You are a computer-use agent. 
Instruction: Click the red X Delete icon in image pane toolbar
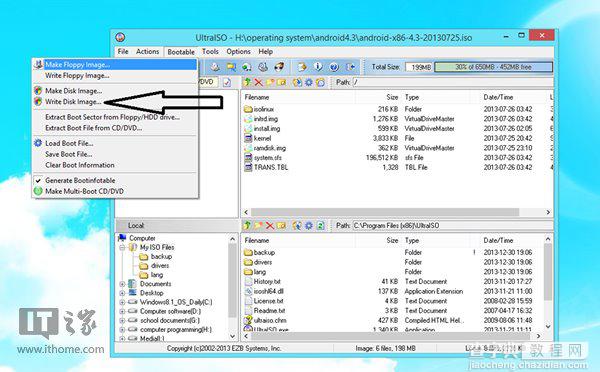click(259, 82)
